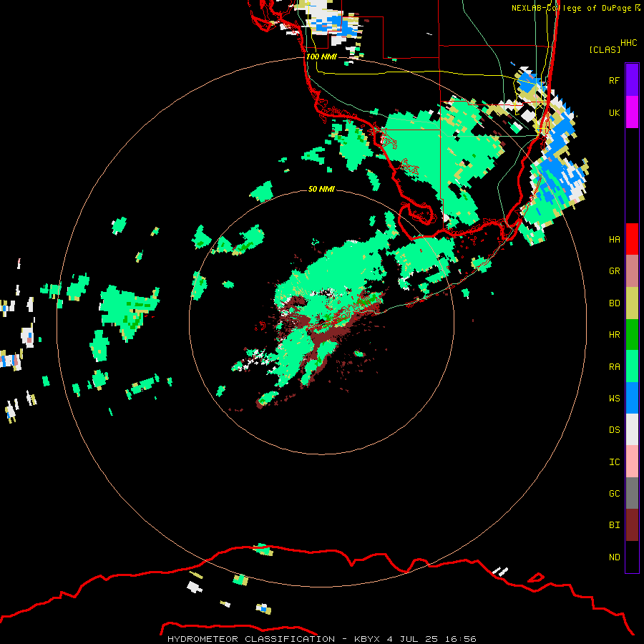644x644 pixels.
Task: Select the GR pink-brown legend swatch
Action: coord(632,271)
